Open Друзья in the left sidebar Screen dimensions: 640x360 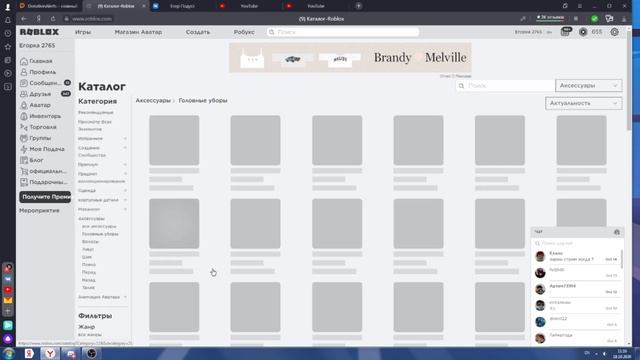click(x=45, y=94)
